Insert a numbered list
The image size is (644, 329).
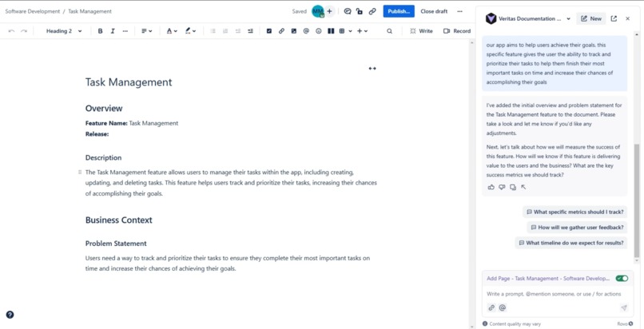pyautogui.click(x=225, y=31)
